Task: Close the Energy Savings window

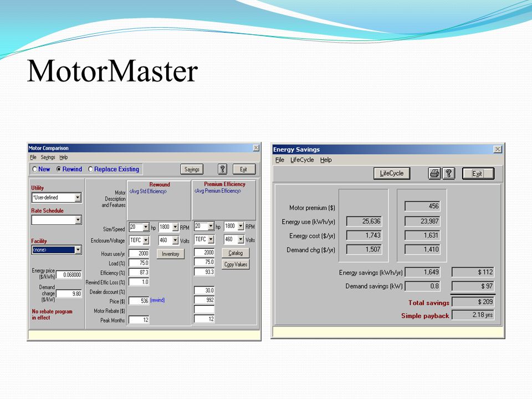Action: pos(498,149)
